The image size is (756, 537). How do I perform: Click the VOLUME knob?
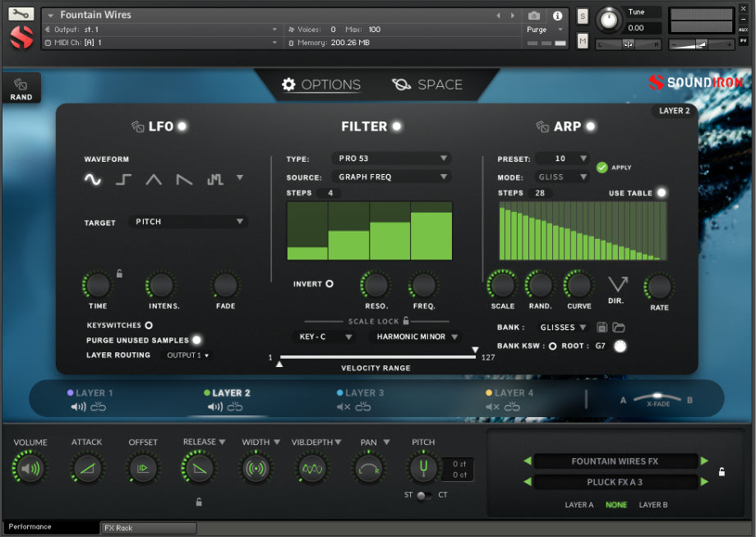[x=30, y=468]
